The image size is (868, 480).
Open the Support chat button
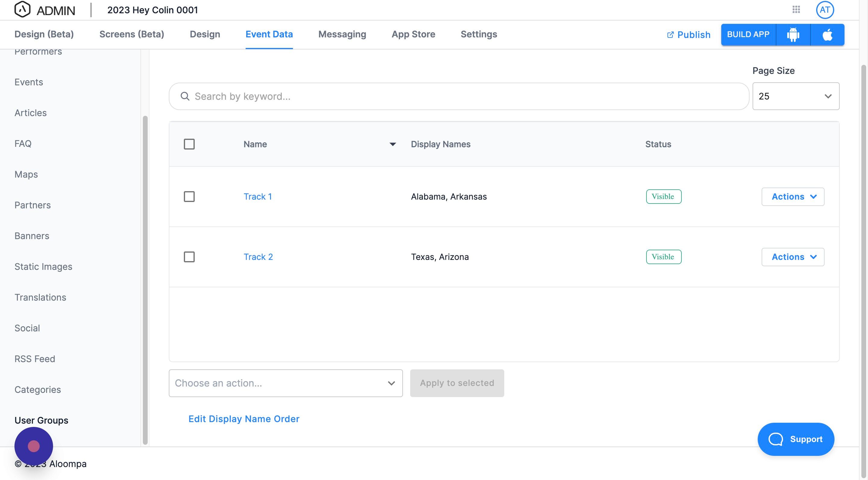[x=796, y=439]
